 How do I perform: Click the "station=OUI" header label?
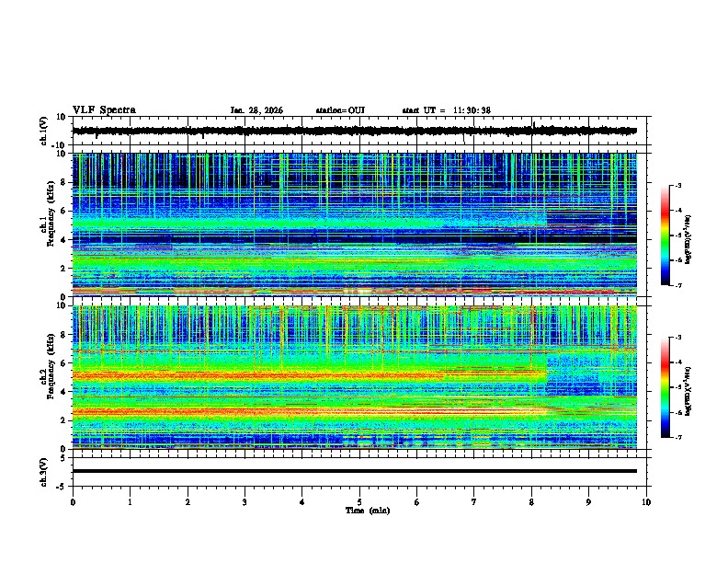340,110
